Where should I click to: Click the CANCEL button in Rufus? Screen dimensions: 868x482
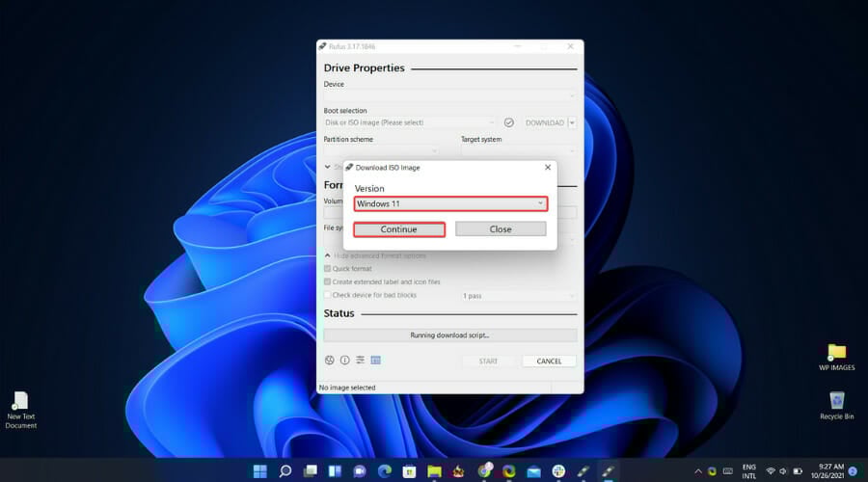pos(549,361)
